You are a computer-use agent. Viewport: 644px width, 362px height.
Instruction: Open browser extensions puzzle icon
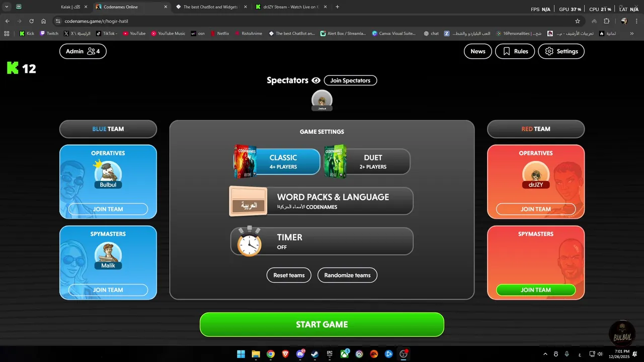tap(606, 21)
